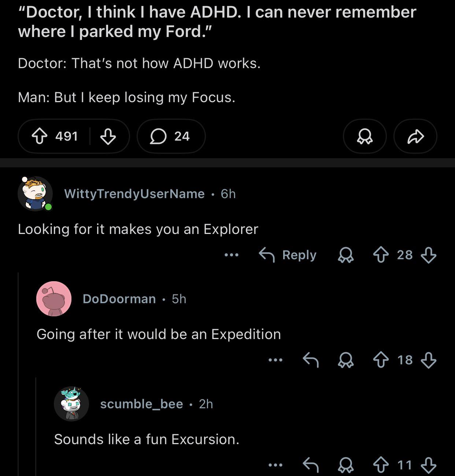Open more options on the Excursion comment

tap(275, 465)
